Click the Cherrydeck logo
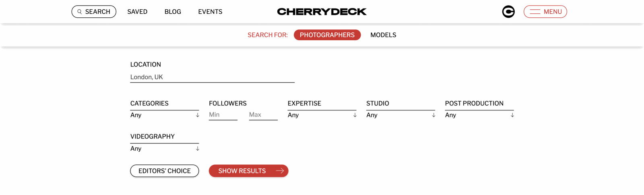 [x=322, y=12]
